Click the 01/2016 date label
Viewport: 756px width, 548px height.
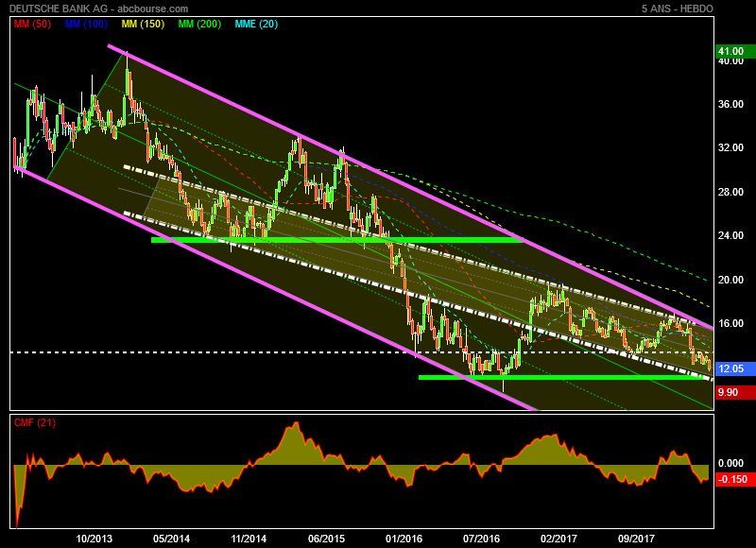tap(404, 539)
